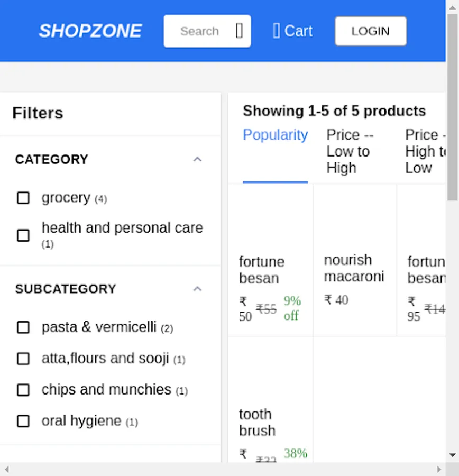Click the vertical scrollbar thumb
Screen dimensions: 459x476
[x=452, y=106]
